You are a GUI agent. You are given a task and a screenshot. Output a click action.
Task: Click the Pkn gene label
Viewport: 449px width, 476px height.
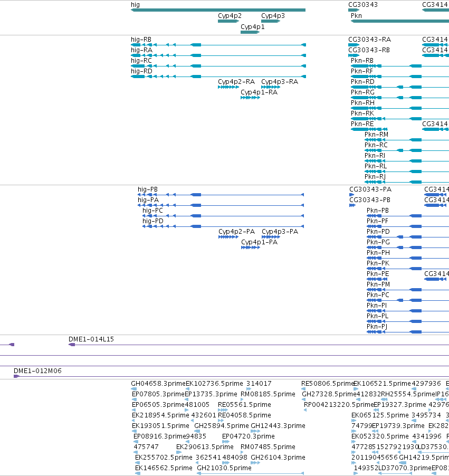tap(356, 16)
